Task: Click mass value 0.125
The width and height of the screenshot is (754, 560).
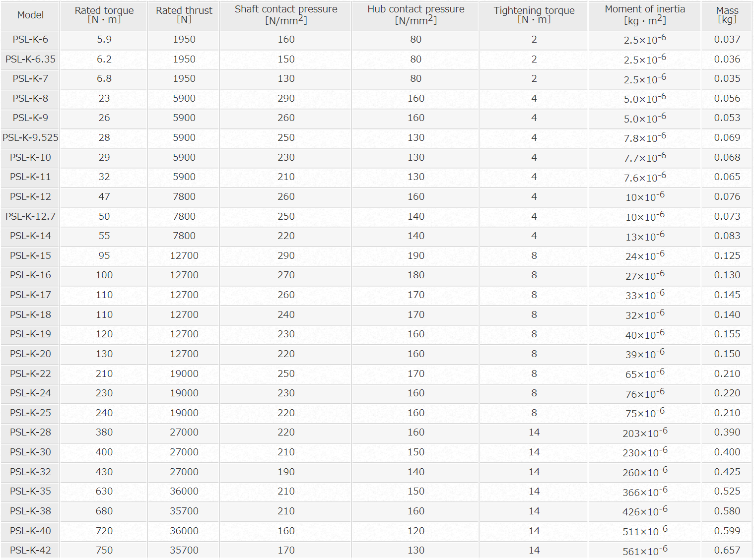Action: click(x=727, y=256)
